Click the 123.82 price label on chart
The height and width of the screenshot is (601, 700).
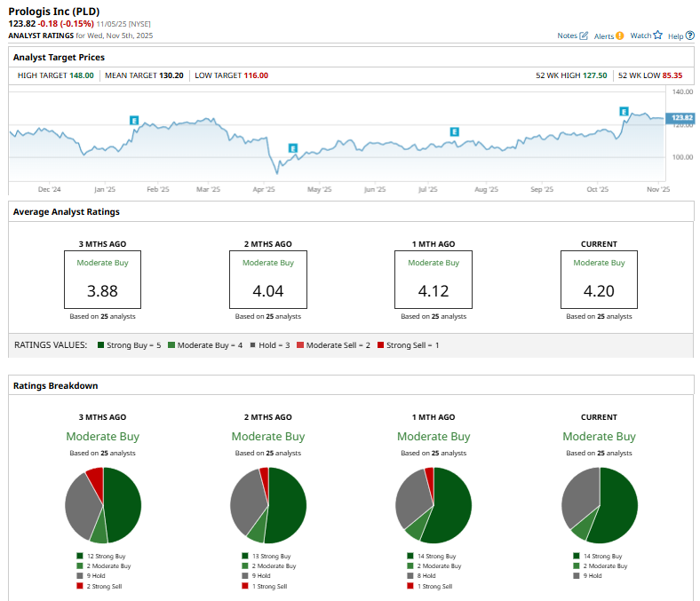click(681, 117)
